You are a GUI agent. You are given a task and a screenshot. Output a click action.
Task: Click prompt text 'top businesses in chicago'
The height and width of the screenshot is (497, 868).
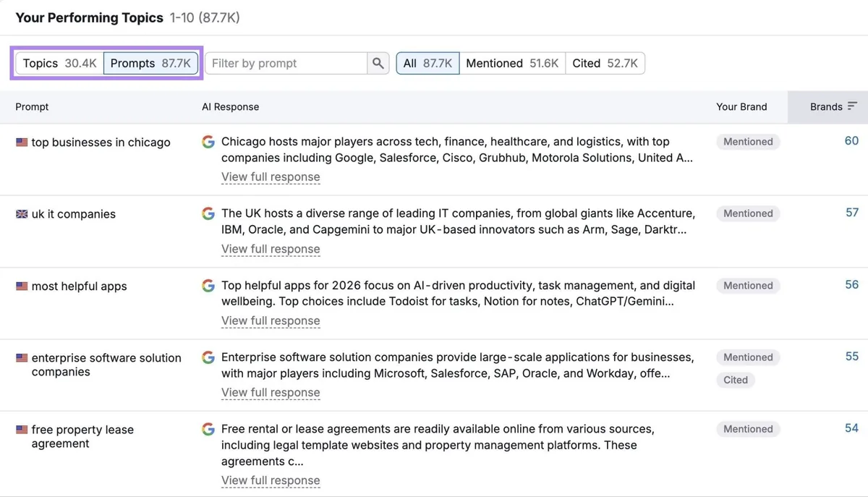click(x=101, y=143)
